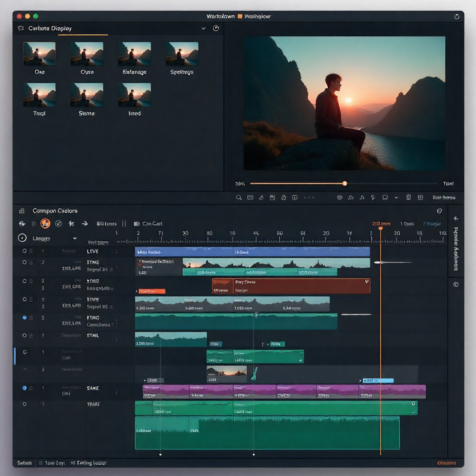The width and height of the screenshot is (476, 476).
Task: Open the marker dropdown on the TENU green clip
Action: [x=413, y=404]
